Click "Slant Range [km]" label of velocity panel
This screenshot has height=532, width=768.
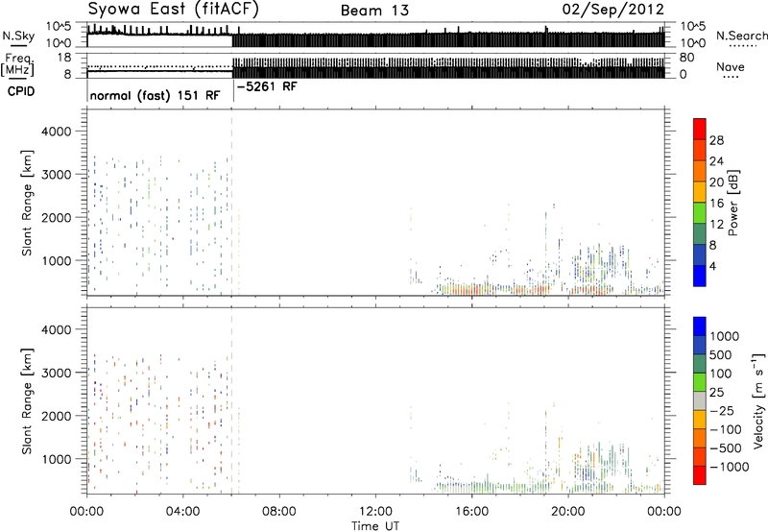tap(27, 401)
